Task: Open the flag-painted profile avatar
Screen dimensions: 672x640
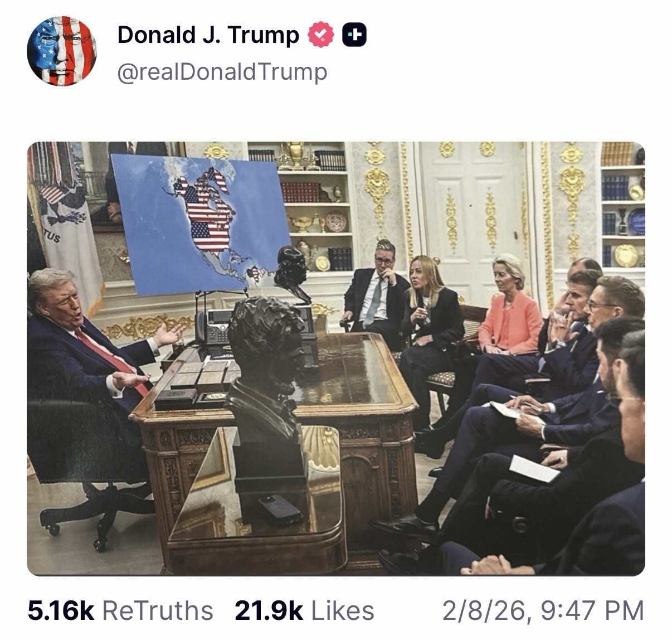Action: click(x=62, y=51)
